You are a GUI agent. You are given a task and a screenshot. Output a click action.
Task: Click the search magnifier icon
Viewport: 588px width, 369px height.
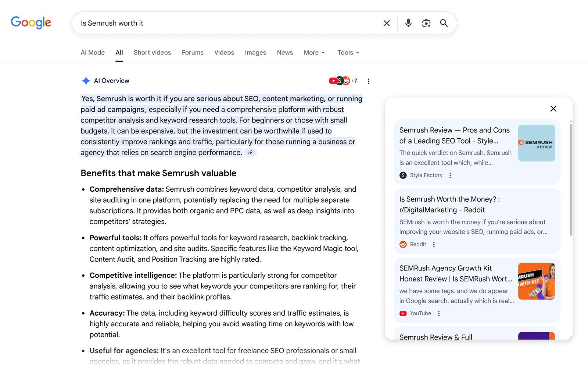(444, 23)
